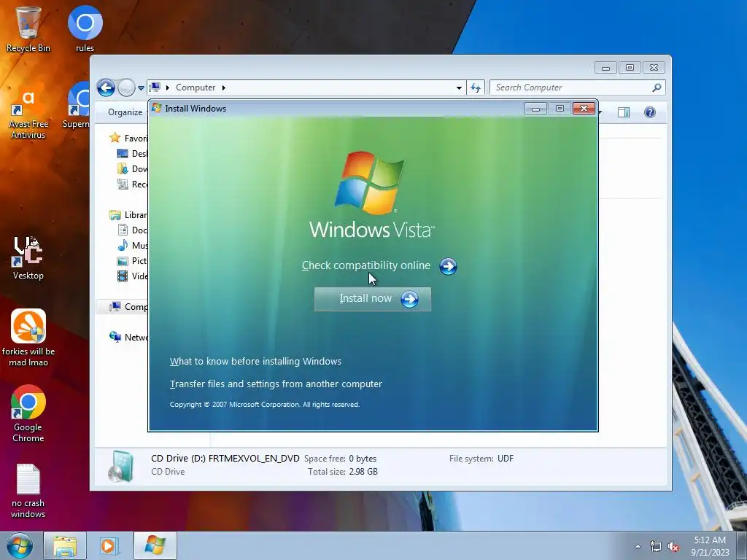Click arrow beside Check compatibility online
The width and height of the screenshot is (747, 560).
[448, 266]
